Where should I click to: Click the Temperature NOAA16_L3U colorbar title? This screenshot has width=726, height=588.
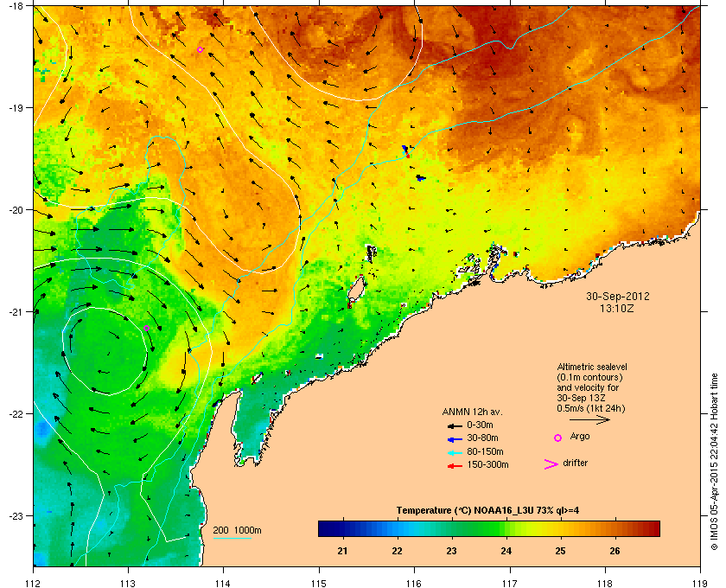click(x=487, y=511)
